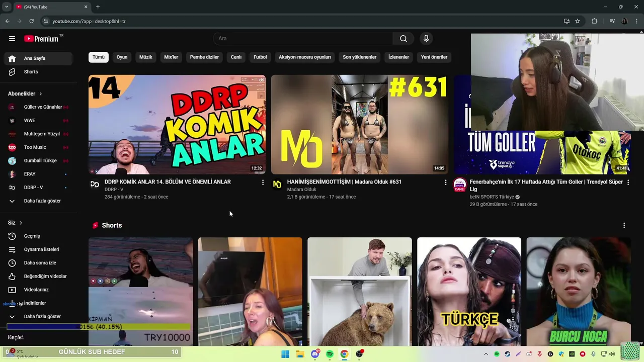
Task: Open options menu for HANIMIŞBENİMGOTTİŞİM video
Action: click(445, 183)
